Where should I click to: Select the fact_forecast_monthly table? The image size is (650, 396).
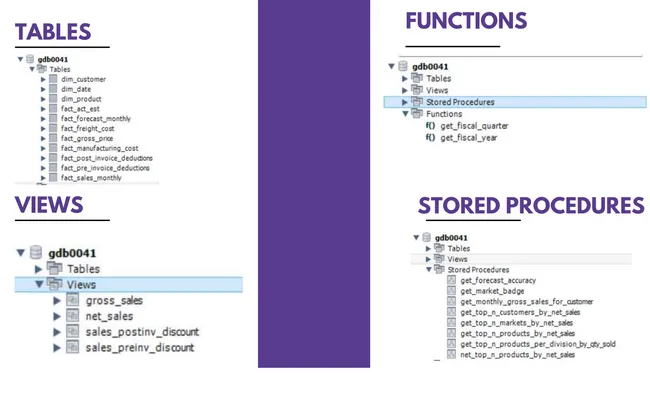(96, 119)
